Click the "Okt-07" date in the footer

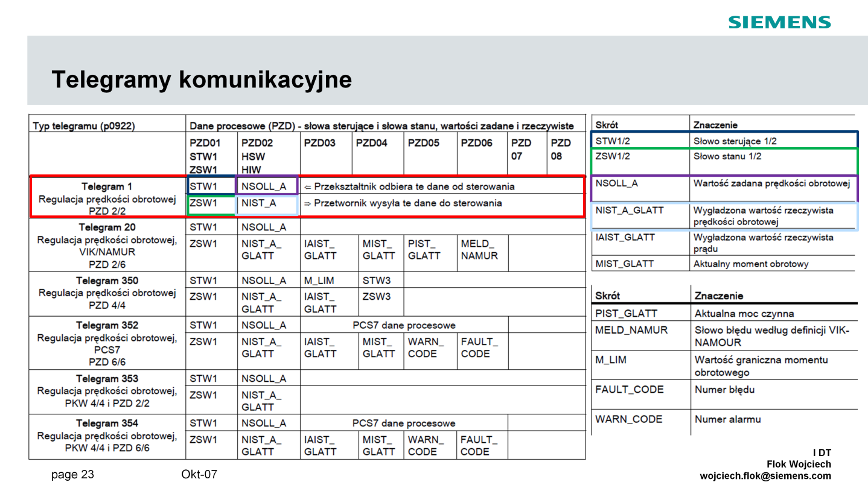point(199,475)
